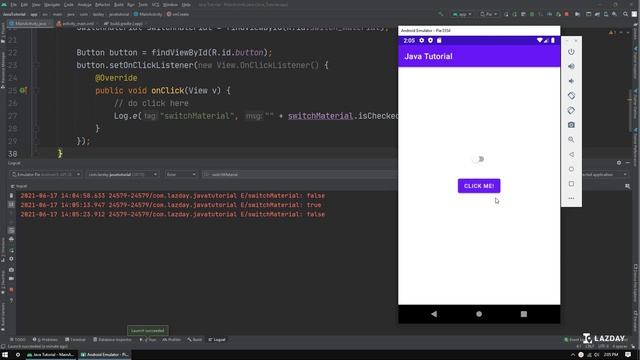This screenshot has height=360, width=640.
Task: Click emulator volume down icon
Action: coord(571,81)
